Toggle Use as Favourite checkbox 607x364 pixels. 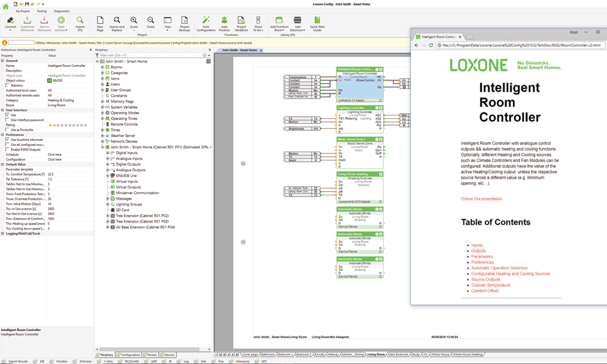(8, 130)
